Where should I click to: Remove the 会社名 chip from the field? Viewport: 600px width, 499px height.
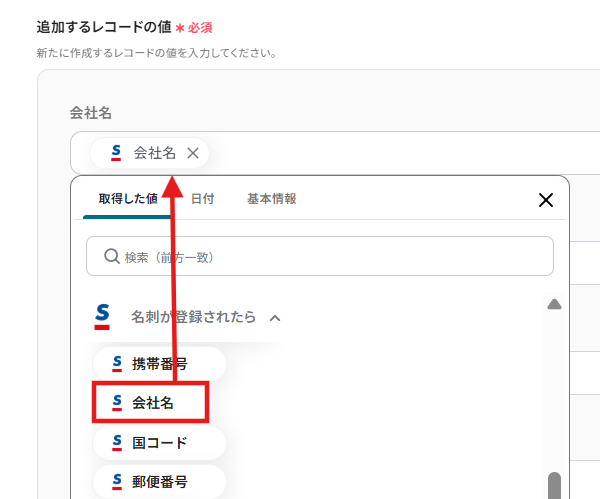(x=193, y=153)
